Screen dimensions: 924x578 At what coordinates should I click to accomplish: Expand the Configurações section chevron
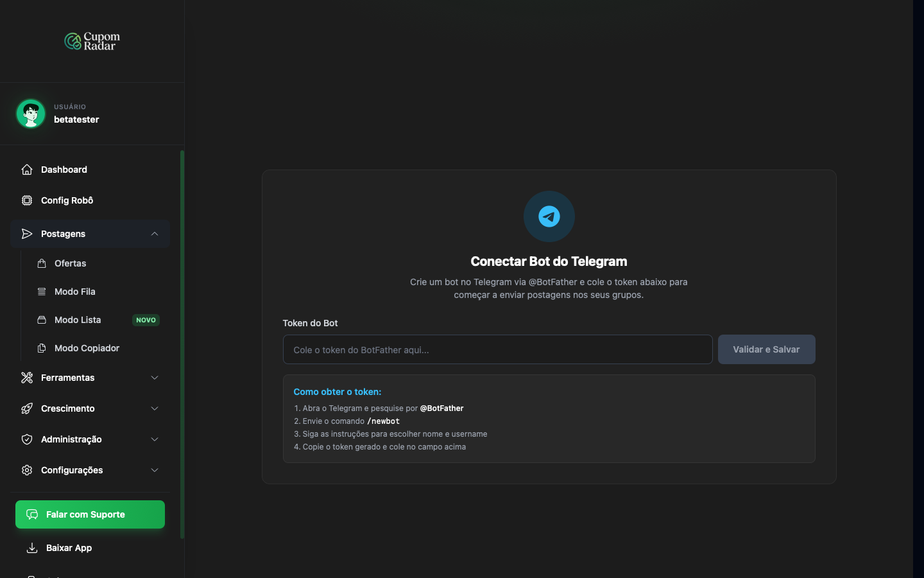(x=155, y=470)
